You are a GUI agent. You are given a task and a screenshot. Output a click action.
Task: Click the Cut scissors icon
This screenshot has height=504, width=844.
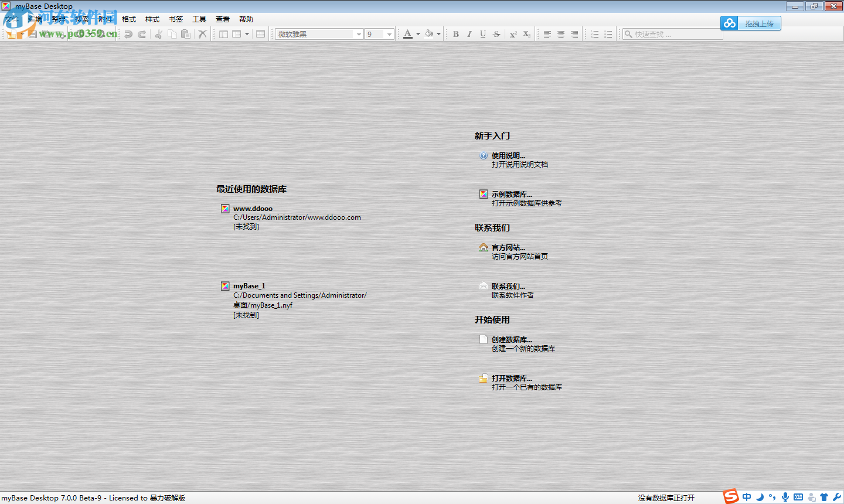158,34
